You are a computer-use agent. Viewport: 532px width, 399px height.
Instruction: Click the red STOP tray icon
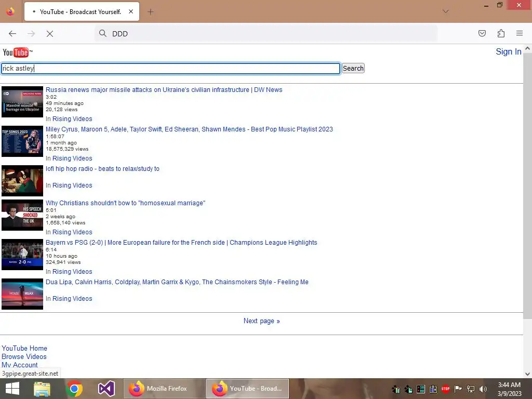click(445, 389)
